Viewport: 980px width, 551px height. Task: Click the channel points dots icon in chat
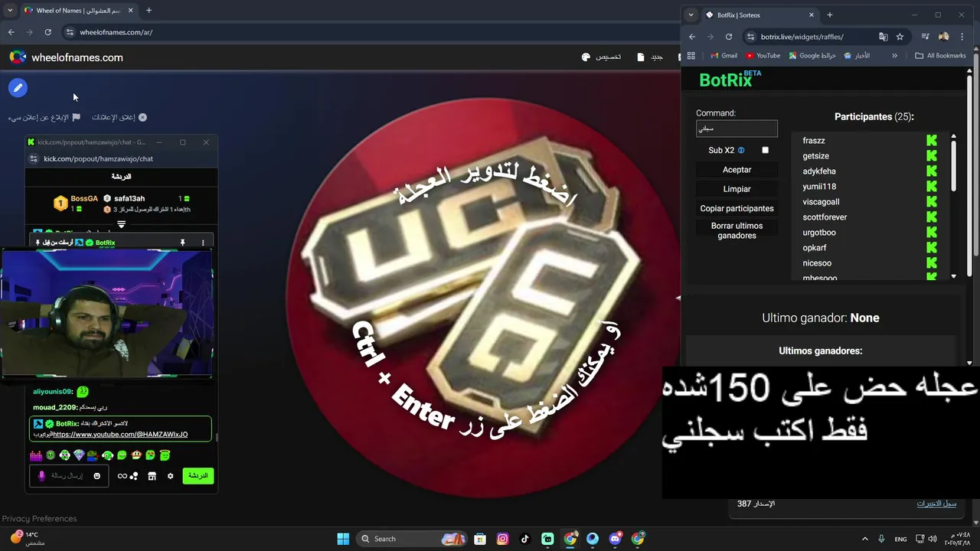click(134, 476)
